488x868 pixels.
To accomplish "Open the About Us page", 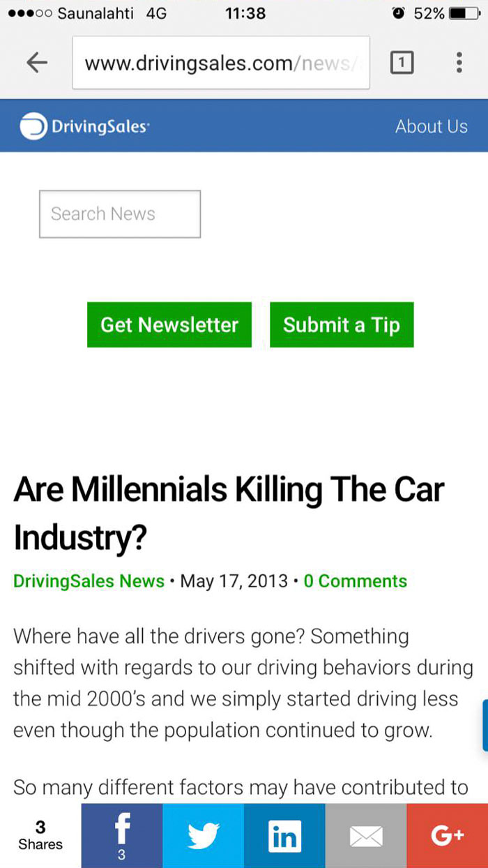I will tap(432, 126).
